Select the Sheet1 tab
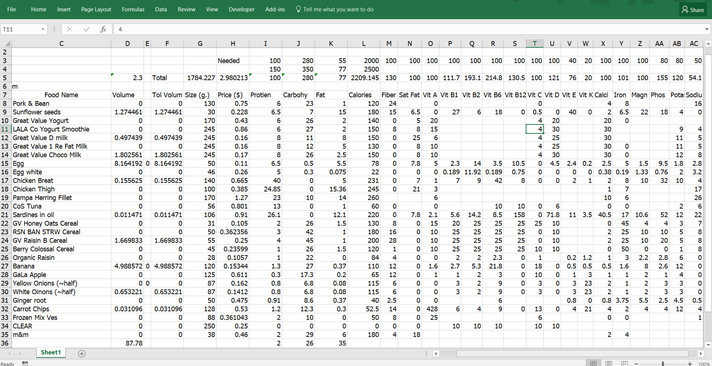 50,352
